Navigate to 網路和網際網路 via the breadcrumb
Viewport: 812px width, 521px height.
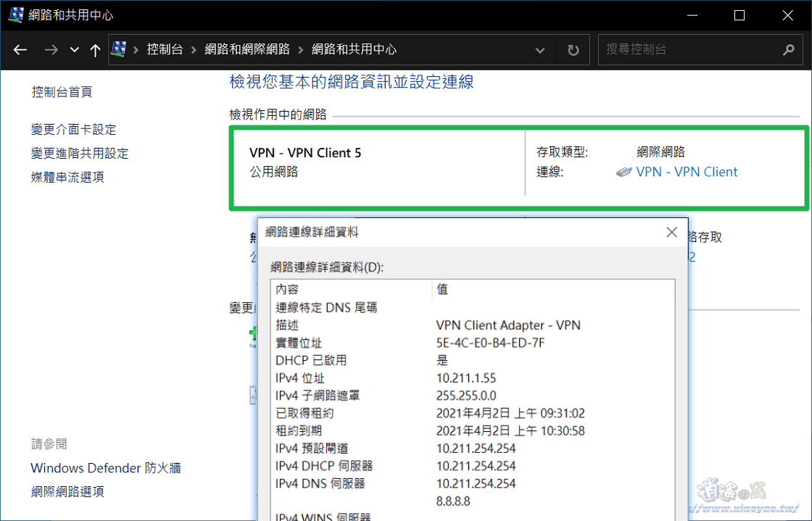[247, 49]
